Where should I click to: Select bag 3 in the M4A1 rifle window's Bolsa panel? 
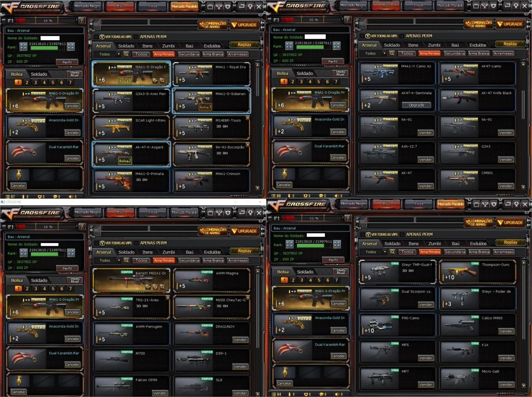click(35, 83)
